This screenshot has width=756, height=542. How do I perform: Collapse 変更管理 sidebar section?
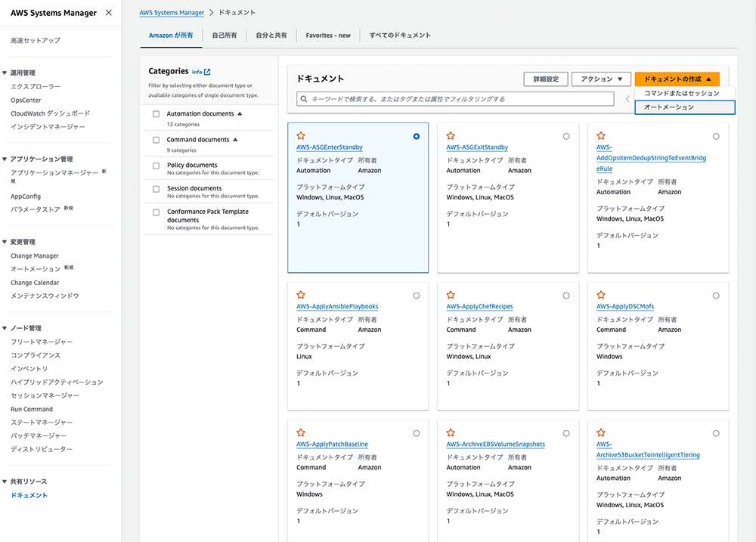[x=5, y=242]
